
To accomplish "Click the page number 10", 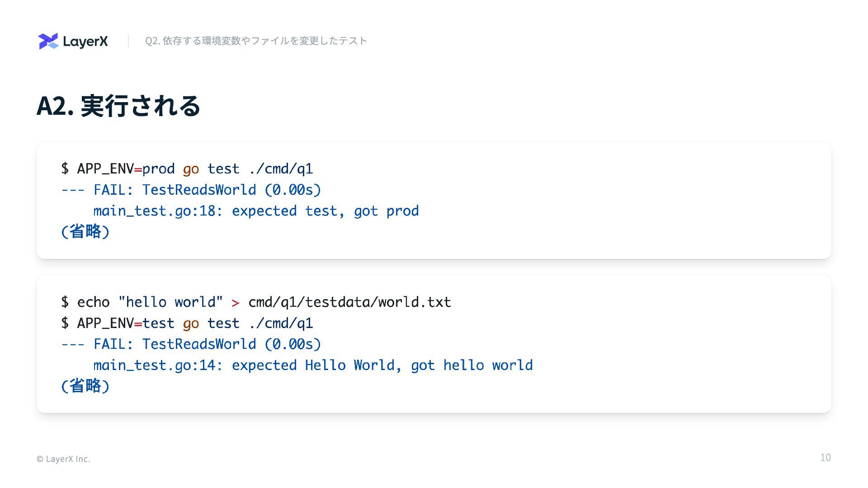I will [826, 458].
